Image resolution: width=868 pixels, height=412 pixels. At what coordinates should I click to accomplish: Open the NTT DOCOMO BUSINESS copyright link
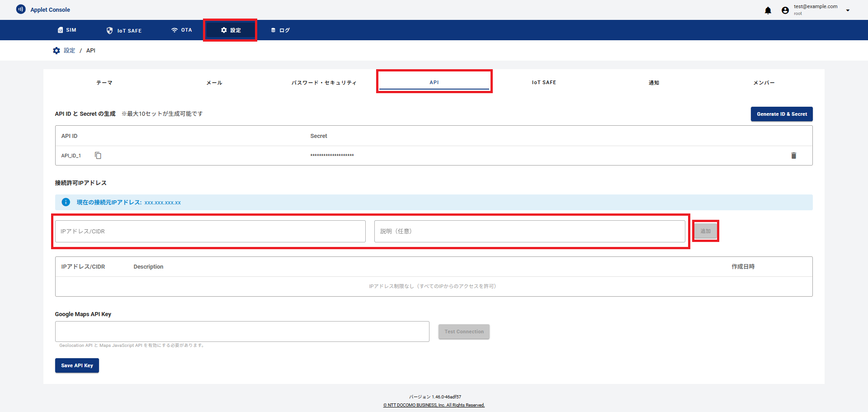pyautogui.click(x=434, y=405)
